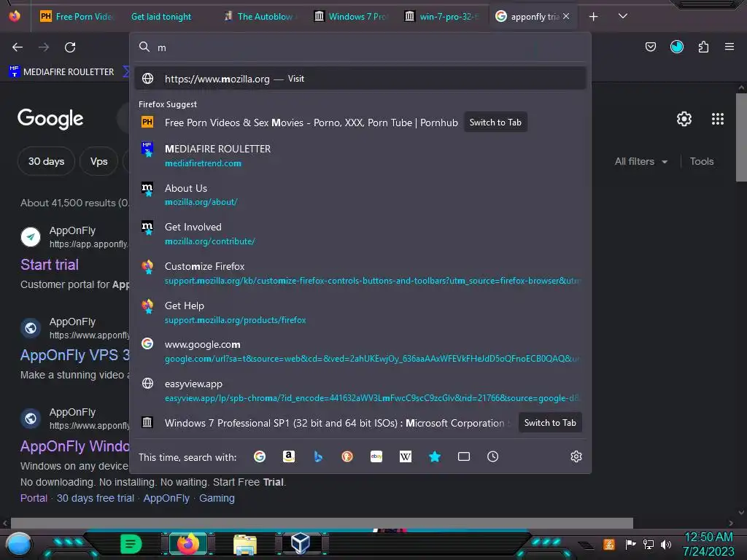The height and width of the screenshot is (560, 747).
Task: Expand the list all tabs chevron
Action: tap(623, 16)
